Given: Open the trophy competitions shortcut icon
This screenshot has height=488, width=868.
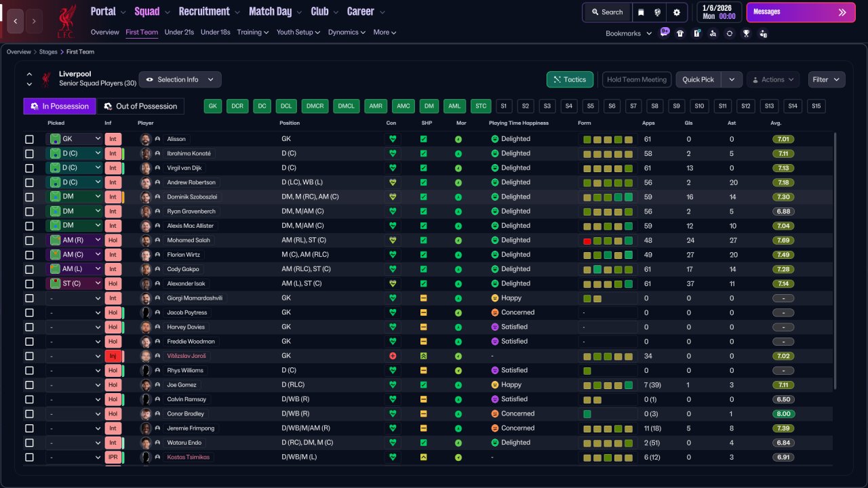Looking at the screenshot, I should tap(746, 33).
